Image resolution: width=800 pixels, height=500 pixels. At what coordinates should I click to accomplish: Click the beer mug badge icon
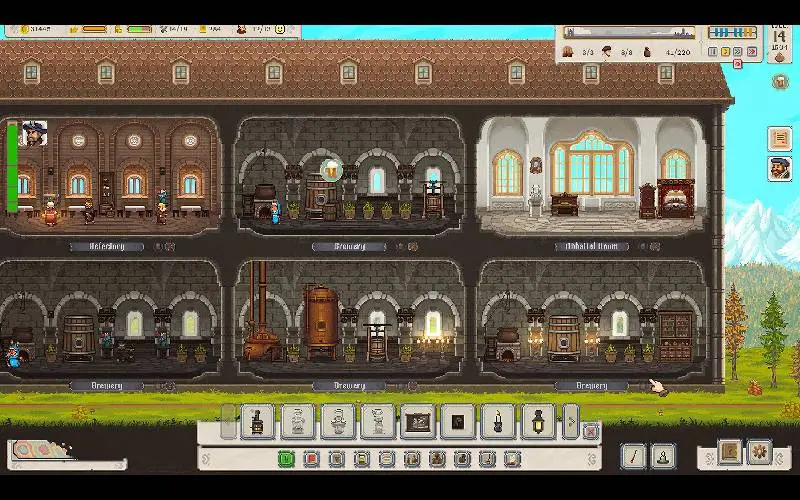pos(780,82)
